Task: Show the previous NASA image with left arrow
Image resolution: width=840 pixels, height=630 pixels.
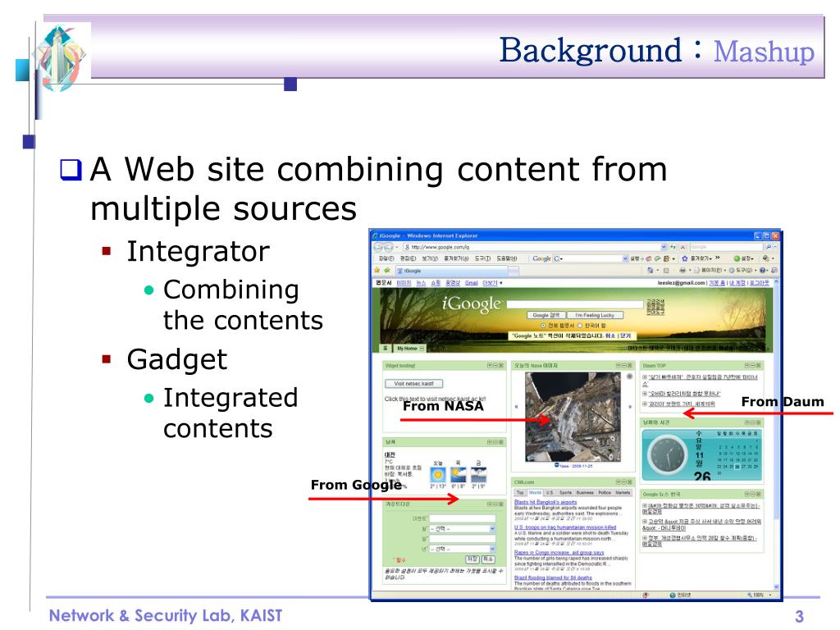Action: coord(517,407)
